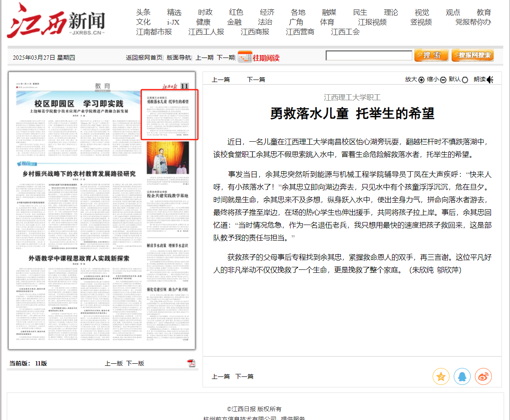This screenshot has width=510, height=420.
Task: Share the article to Qzone star icon
Action: pyautogui.click(x=441, y=376)
